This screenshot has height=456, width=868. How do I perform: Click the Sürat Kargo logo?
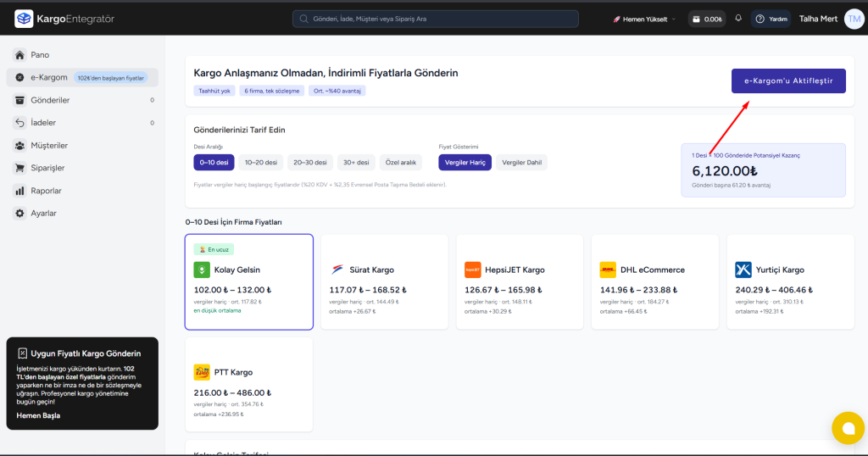pos(337,270)
